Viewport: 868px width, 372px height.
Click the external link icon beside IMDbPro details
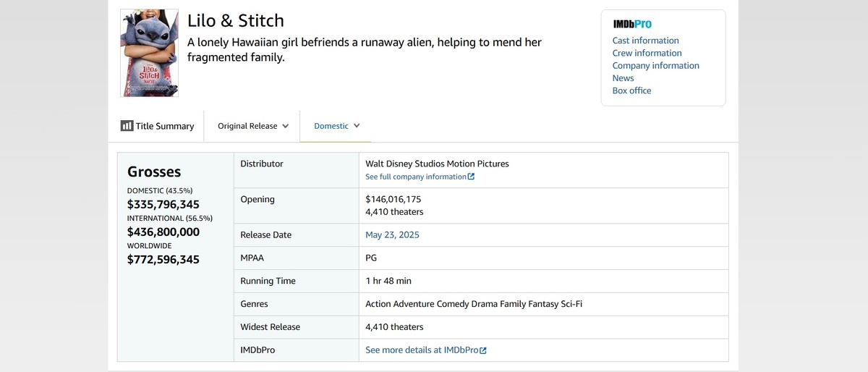483,350
